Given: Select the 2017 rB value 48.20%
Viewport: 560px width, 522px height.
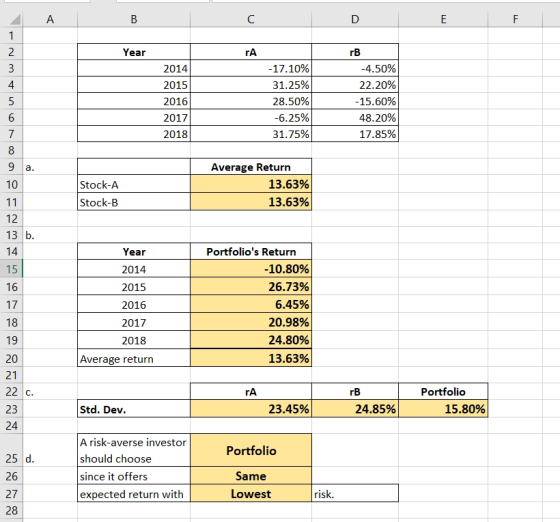Looking at the screenshot, I should (355, 117).
